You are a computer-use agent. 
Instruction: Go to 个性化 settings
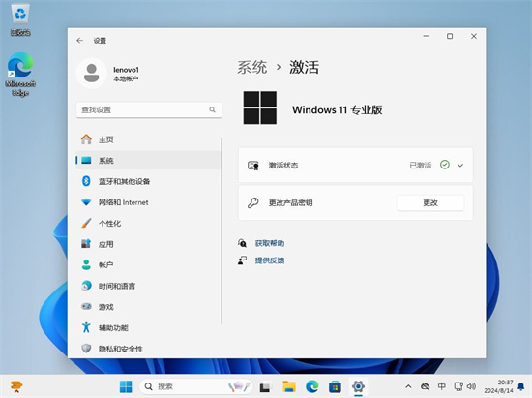coord(149,224)
